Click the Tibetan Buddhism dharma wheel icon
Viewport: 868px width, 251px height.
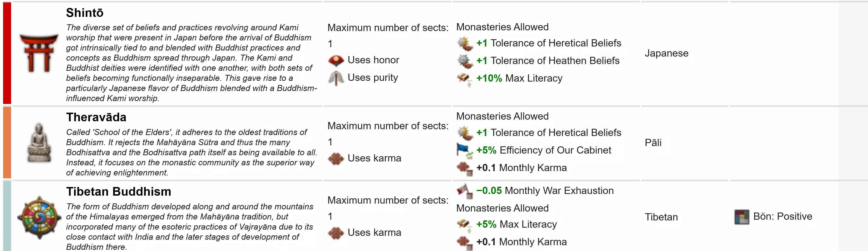click(x=39, y=217)
